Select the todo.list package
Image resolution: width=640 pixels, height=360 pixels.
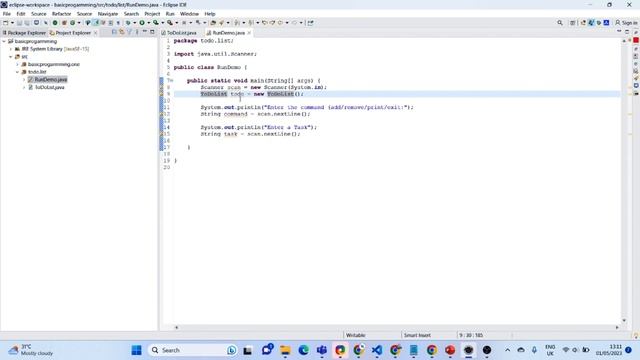[x=37, y=72]
